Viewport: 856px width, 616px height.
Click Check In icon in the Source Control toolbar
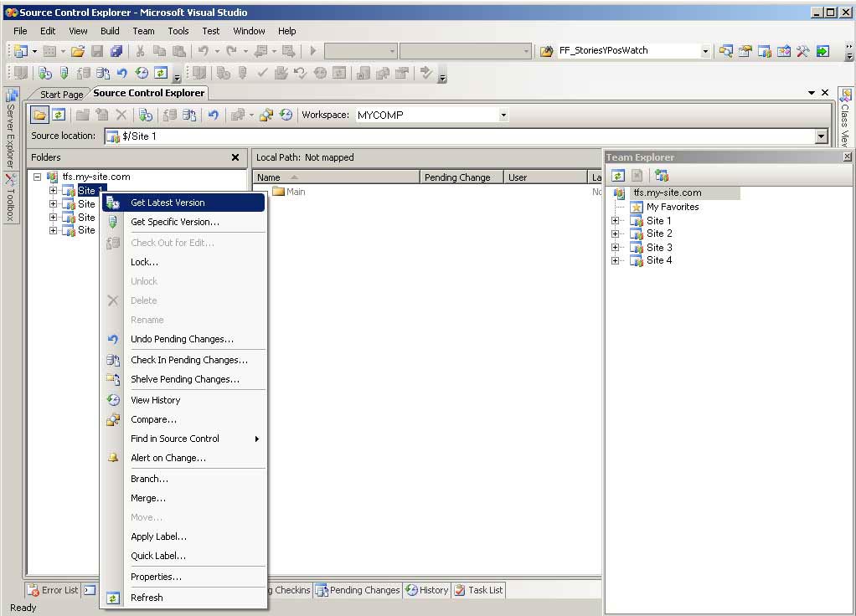click(x=103, y=73)
